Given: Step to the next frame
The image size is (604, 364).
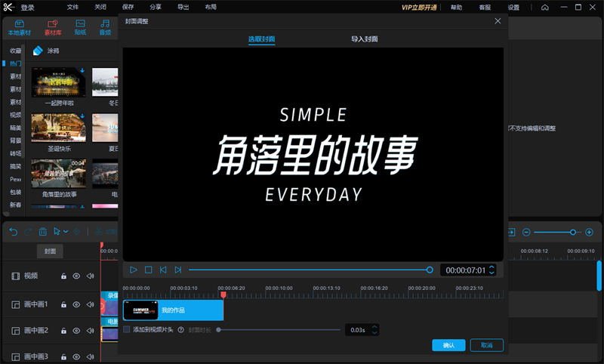Looking at the screenshot, I should pos(178,270).
